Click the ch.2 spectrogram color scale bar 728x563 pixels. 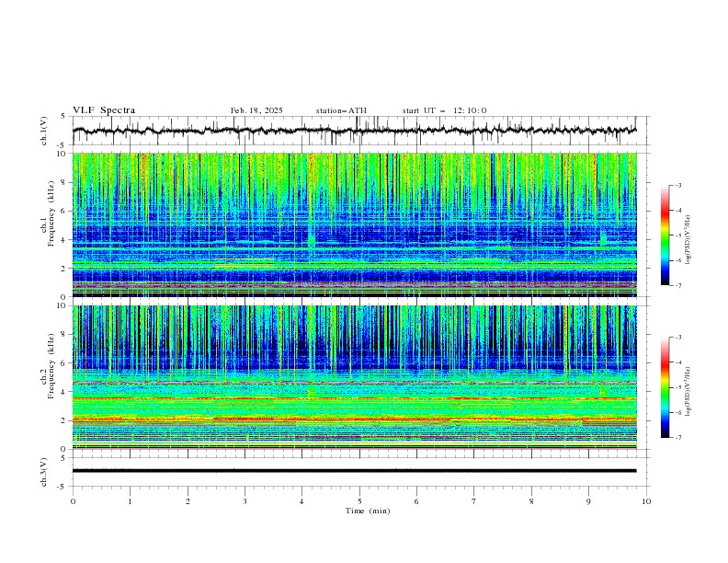(665, 387)
